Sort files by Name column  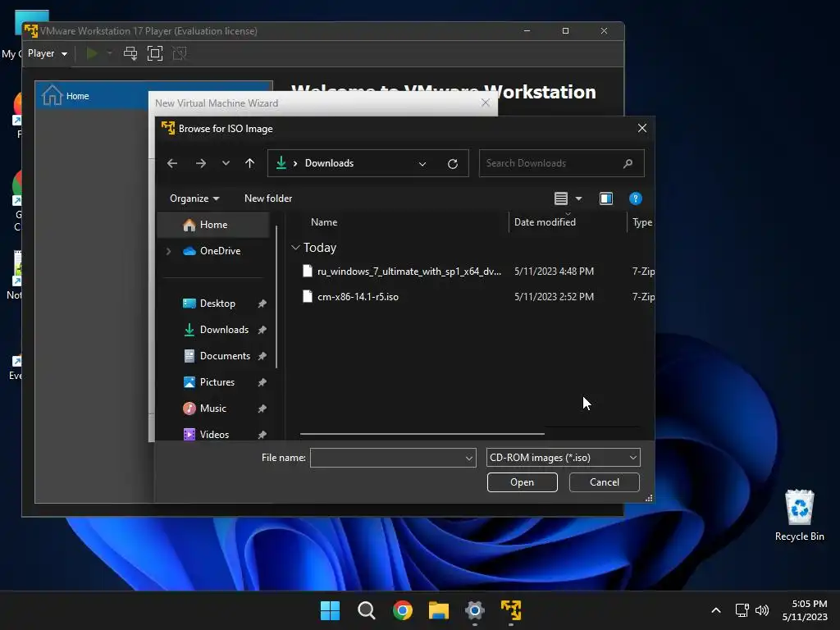click(x=324, y=222)
